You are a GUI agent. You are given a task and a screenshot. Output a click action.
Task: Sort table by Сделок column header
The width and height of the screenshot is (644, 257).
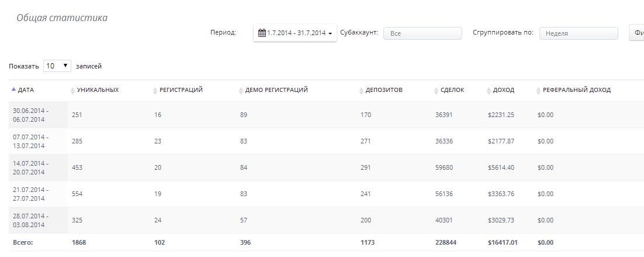(452, 90)
